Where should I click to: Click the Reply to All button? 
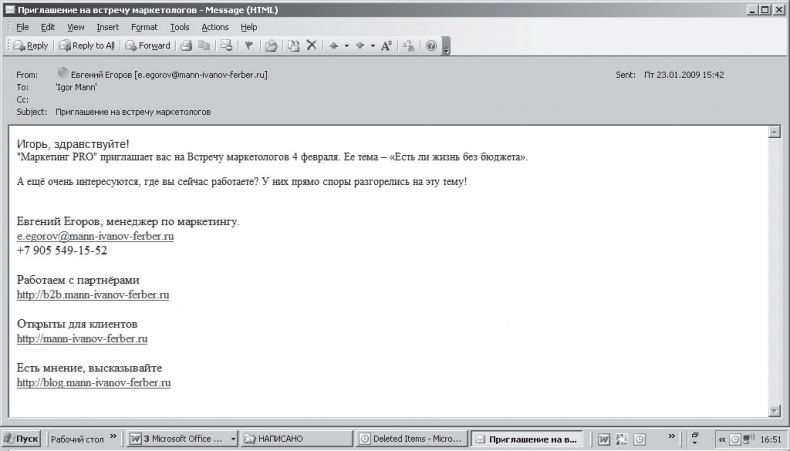[86, 46]
